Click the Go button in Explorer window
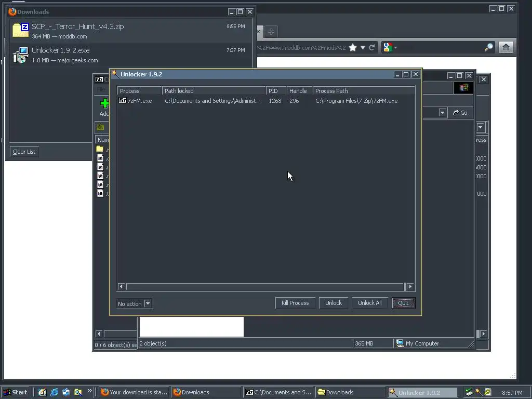Screen dimensions: 532x399 pos(460,113)
